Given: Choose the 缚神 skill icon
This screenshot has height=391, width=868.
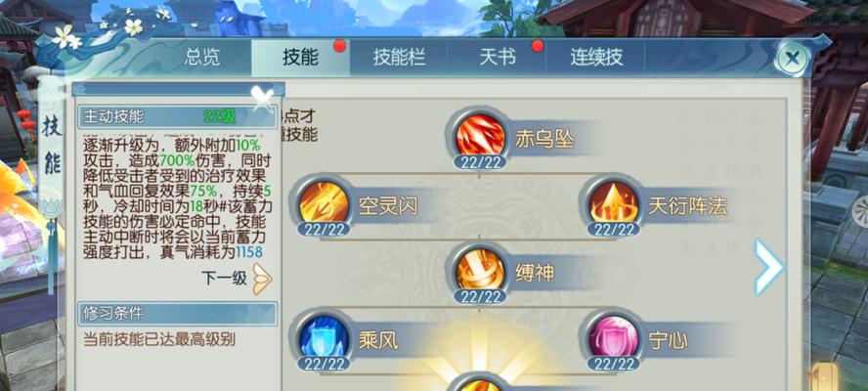Looking at the screenshot, I should pyautogui.click(x=479, y=272).
